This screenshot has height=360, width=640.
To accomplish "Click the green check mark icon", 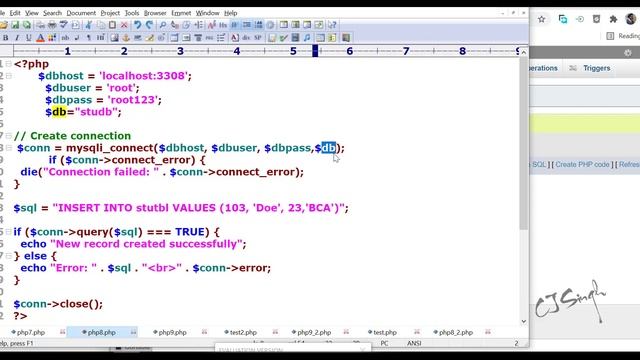I will point(283,38).
